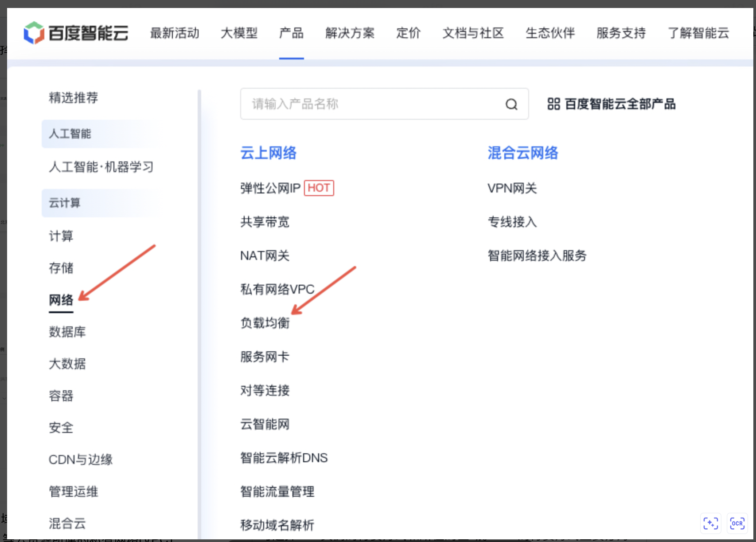Select the 云计算 category header
This screenshot has height=542, width=756.
coord(100,203)
